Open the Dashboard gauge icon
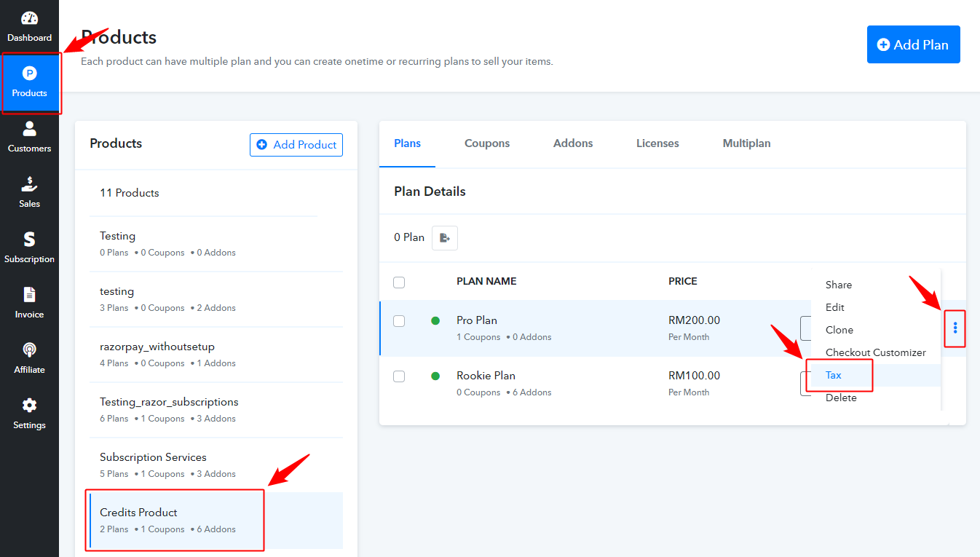This screenshot has height=557, width=980. [29, 18]
